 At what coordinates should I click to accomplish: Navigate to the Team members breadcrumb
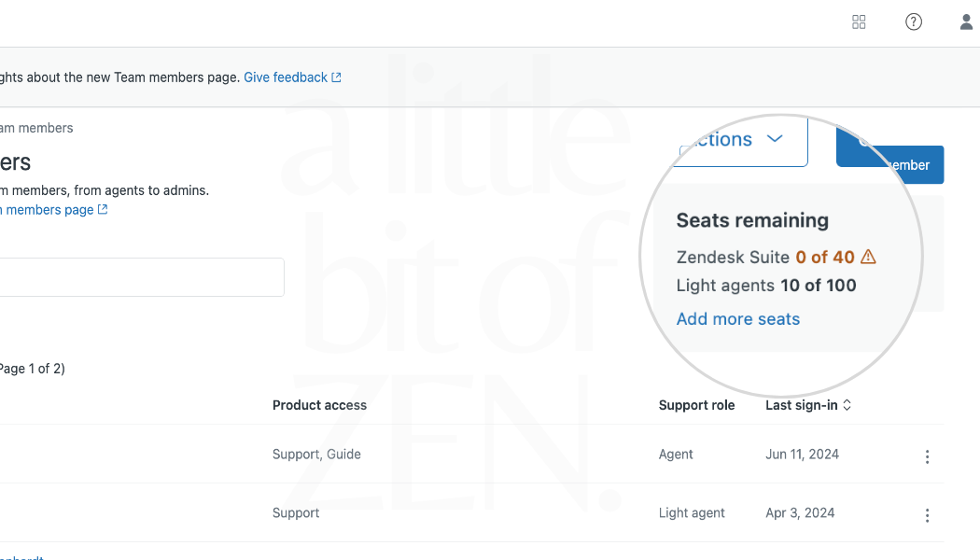pyautogui.click(x=35, y=128)
